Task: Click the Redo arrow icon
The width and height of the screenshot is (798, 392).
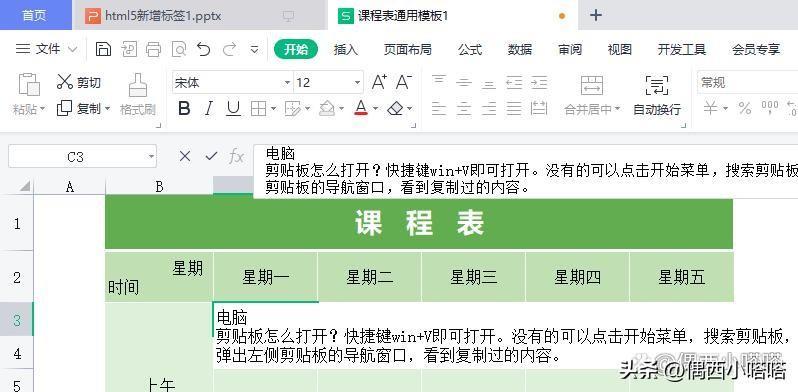Action: pyautogui.click(x=230, y=49)
